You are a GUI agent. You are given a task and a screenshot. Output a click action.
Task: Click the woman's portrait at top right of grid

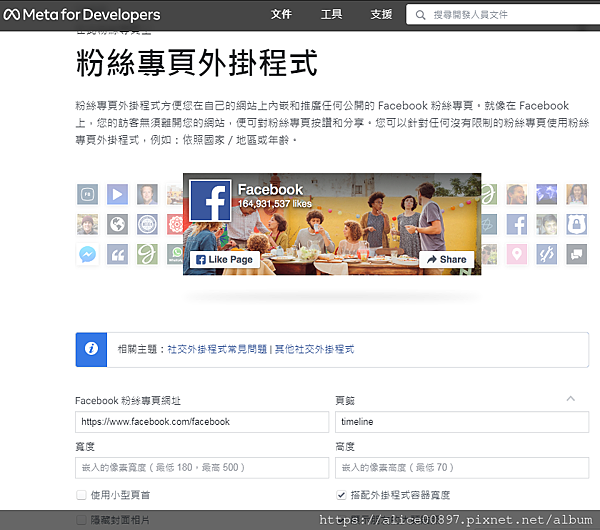click(577, 194)
